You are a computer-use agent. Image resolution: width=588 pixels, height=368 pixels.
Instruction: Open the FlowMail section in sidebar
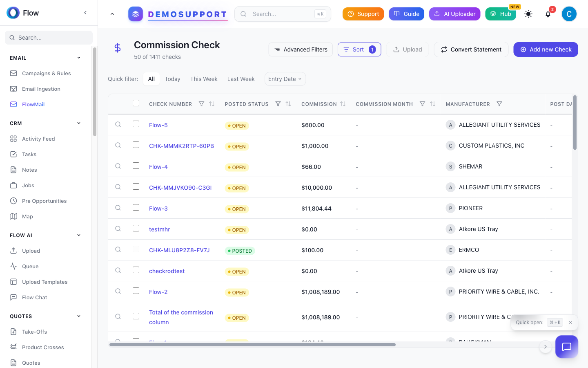point(32,104)
